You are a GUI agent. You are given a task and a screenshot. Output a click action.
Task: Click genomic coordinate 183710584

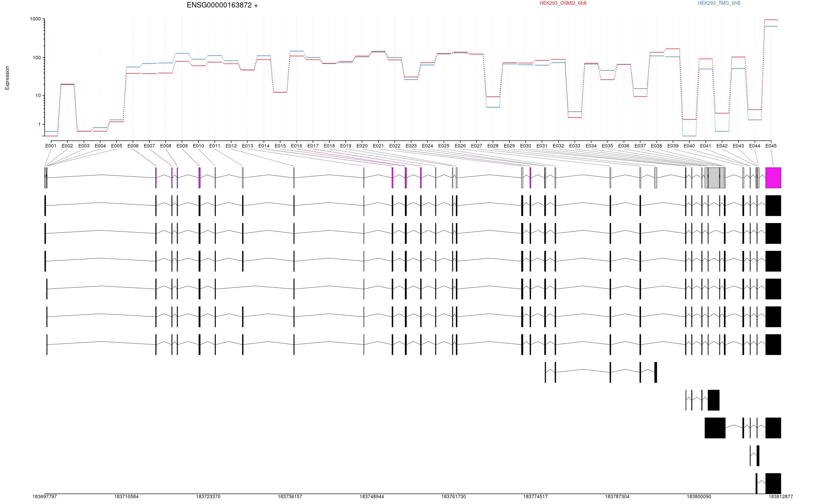(126, 497)
